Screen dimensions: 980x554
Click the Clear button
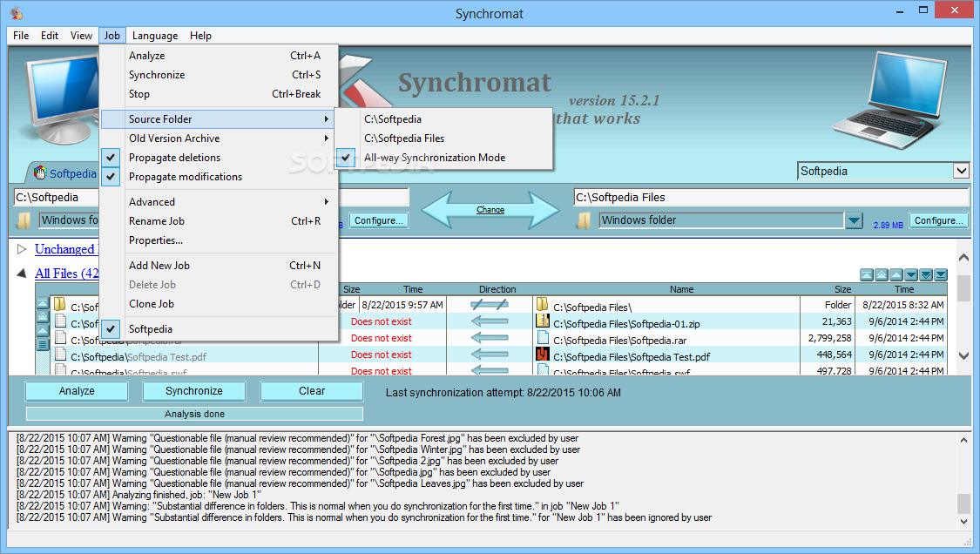(x=311, y=391)
